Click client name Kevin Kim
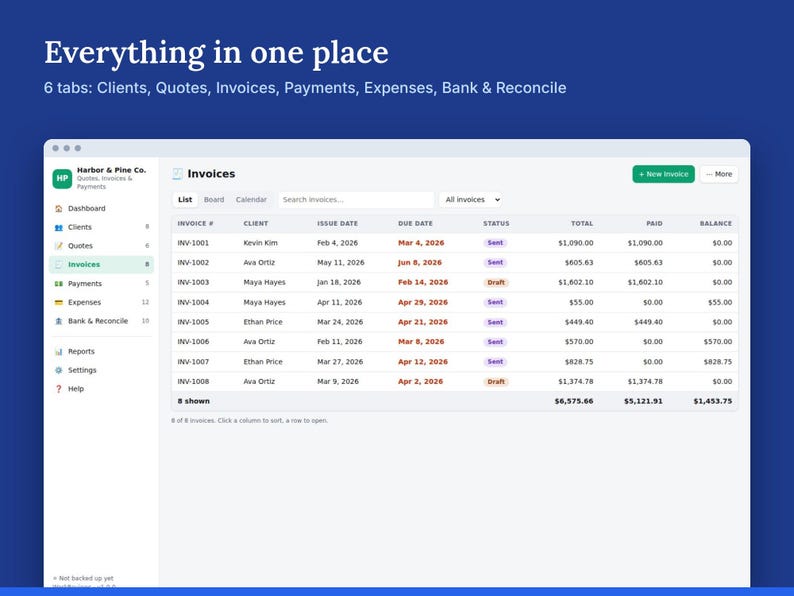Viewport: 794px width, 596px height. point(260,243)
